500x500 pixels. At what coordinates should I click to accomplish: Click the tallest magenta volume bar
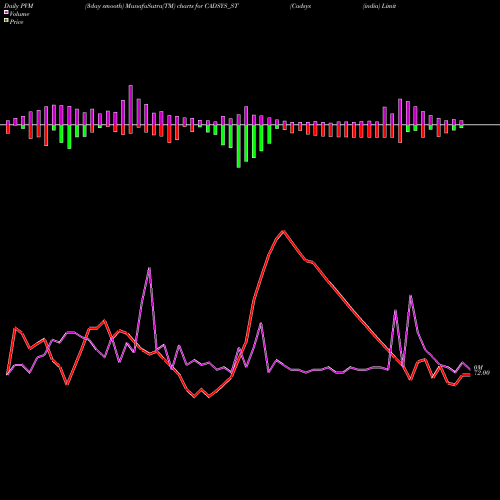pyautogui.click(x=131, y=105)
